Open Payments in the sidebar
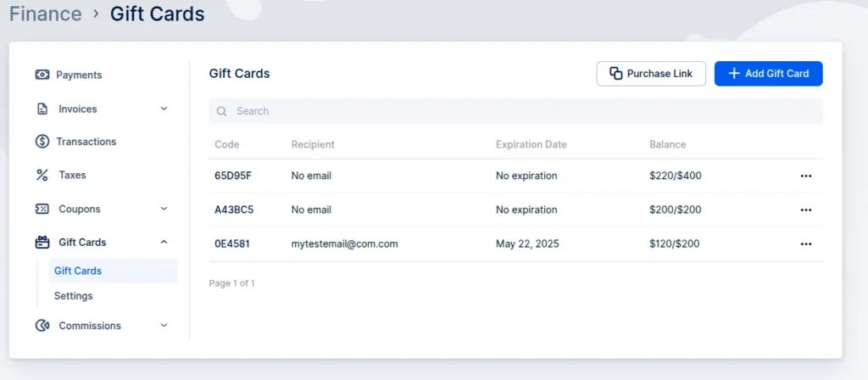This screenshot has height=380, width=868. coord(79,75)
